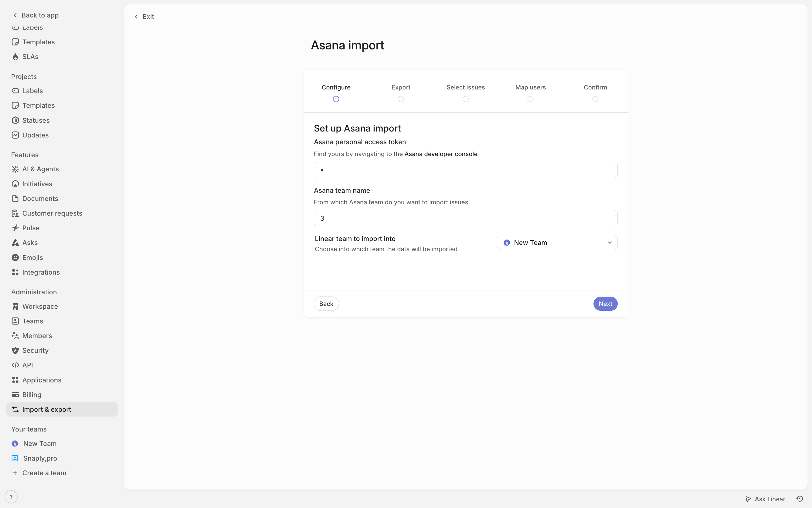Click the Select issues step marker
The width and height of the screenshot is (812, 508).
(465, 99)
